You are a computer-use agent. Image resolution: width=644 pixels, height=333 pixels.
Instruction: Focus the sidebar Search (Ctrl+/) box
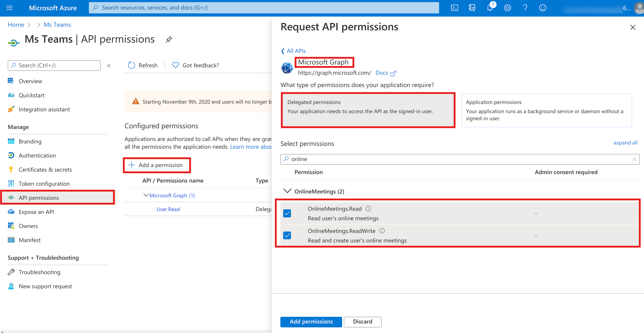click(x=54, y=66)
